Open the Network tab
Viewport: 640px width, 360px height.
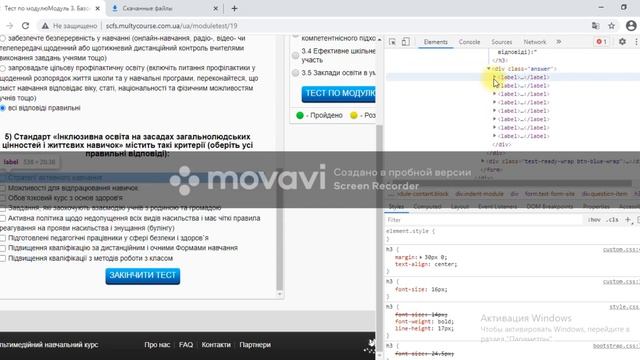[535, 42]
